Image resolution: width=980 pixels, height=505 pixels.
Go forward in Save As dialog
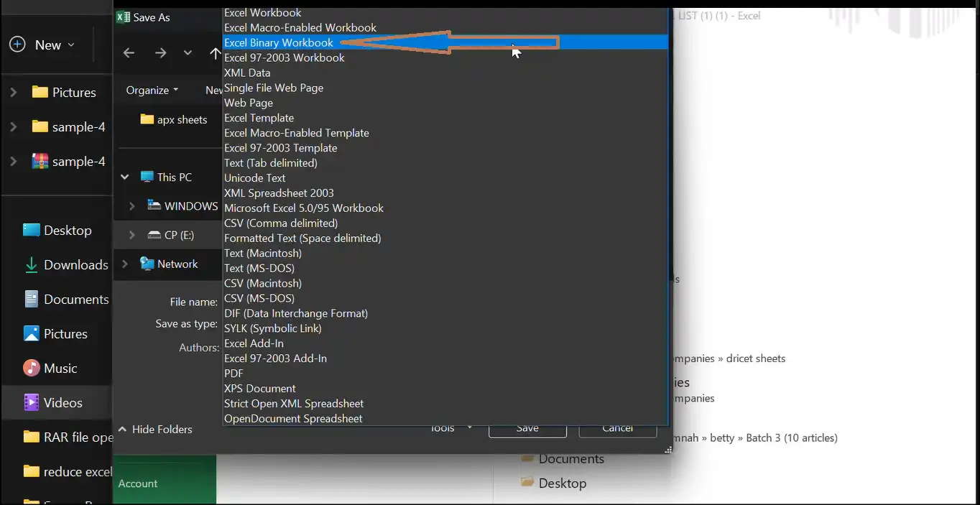pos(161,52)
